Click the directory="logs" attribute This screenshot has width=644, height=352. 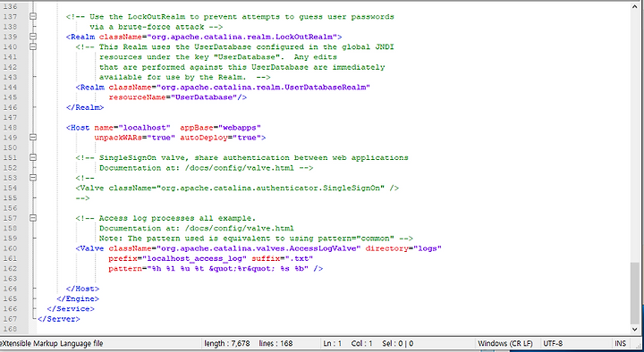pyautogui.click(x=403, y=248)
